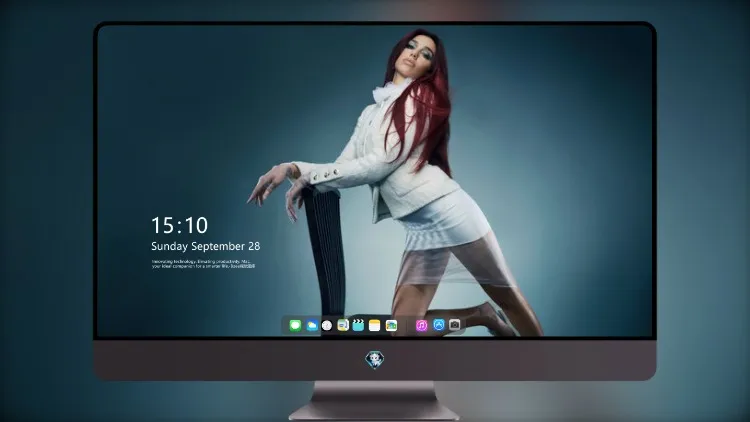This screenshot has height=422, width=750.
Task: Click the Sunday September 28 date text
Action: (206, 246)
